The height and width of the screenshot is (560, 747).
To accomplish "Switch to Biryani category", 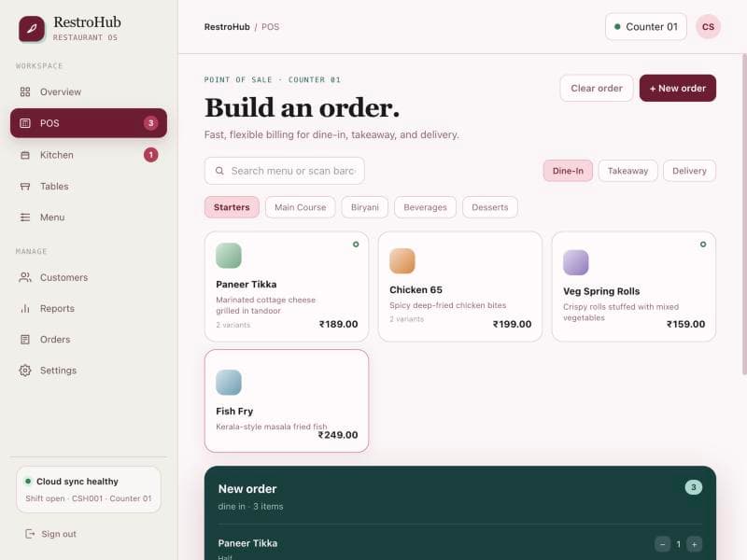I will [365, 207].
